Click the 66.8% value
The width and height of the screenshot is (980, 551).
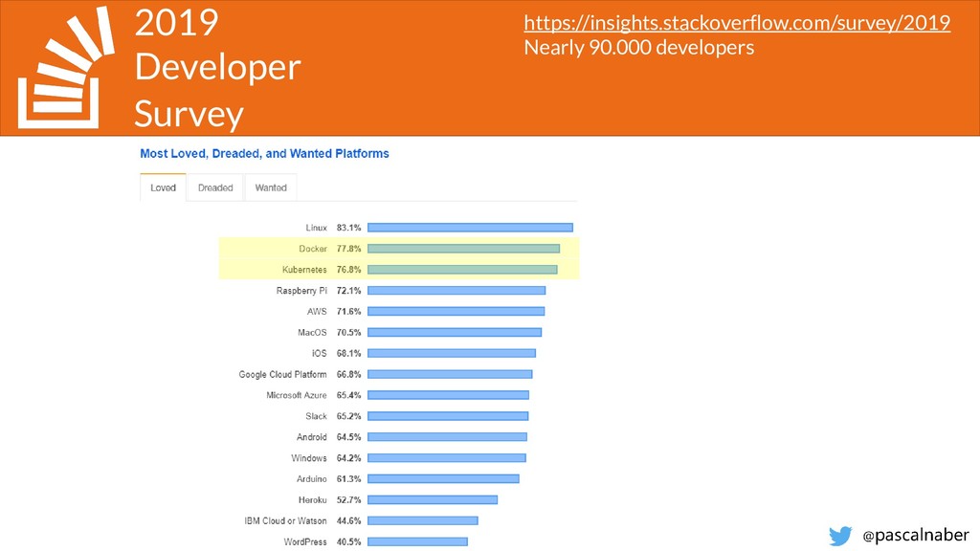coord(348,374)
